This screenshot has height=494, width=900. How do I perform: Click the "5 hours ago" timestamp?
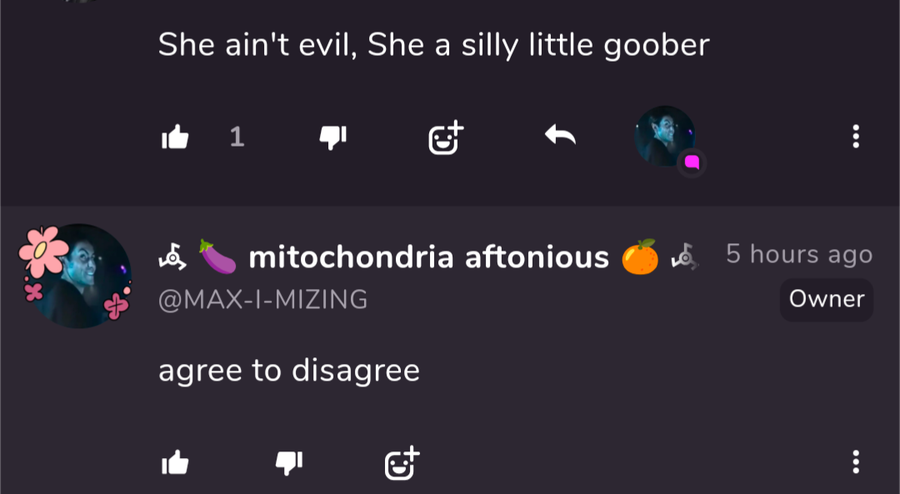799,254
